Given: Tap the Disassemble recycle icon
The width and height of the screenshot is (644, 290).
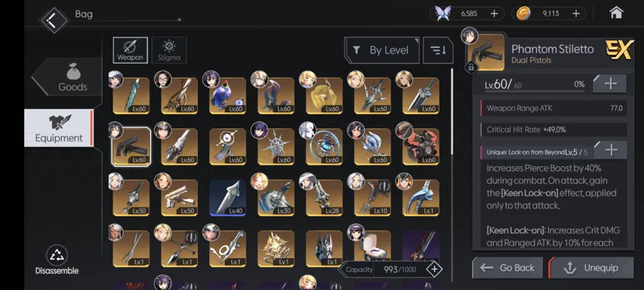Looking at the screenshot, I should 57,255.
